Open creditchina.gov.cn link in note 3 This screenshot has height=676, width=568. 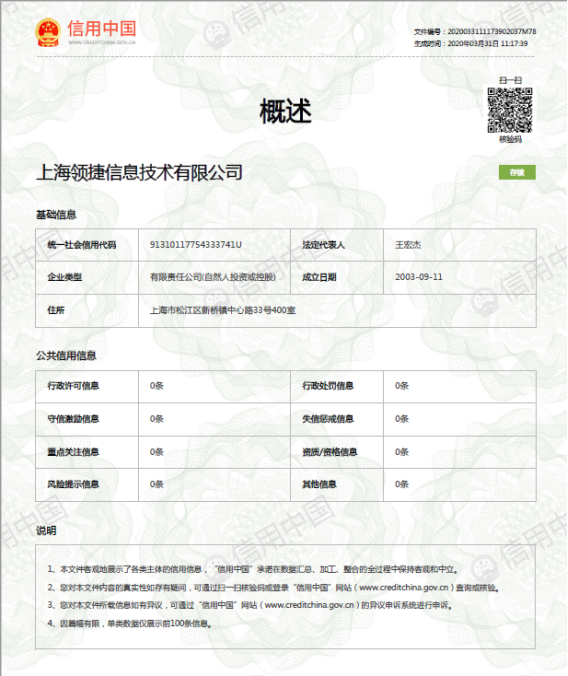[309, 605]
